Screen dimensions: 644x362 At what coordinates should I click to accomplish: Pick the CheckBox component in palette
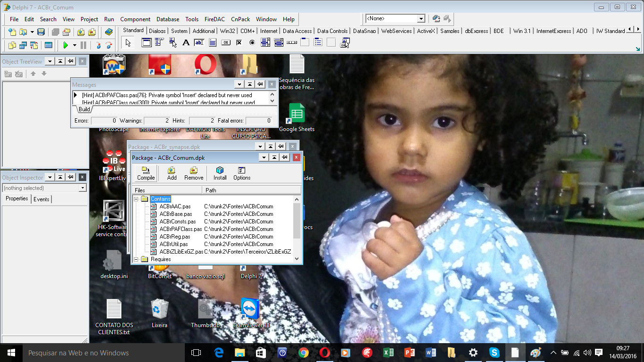click(x=239, y=43)
